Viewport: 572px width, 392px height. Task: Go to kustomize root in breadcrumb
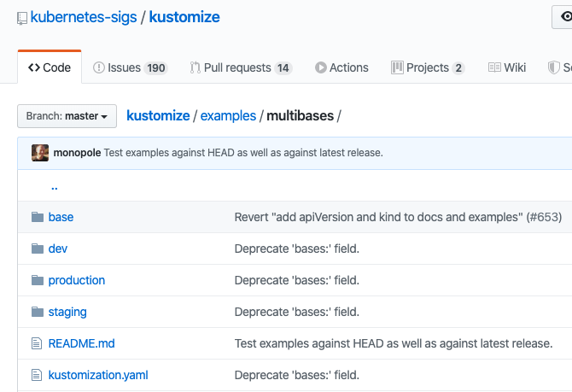click(158, 115)
